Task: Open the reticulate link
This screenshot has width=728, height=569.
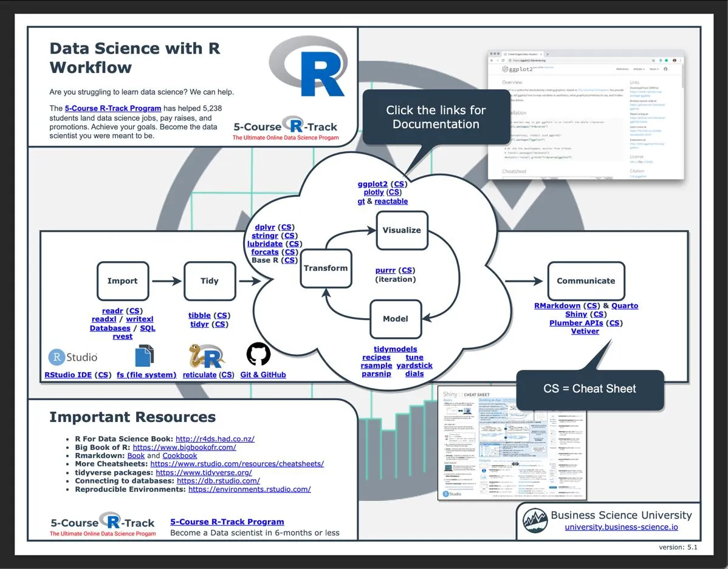Action: coord(200,375)
